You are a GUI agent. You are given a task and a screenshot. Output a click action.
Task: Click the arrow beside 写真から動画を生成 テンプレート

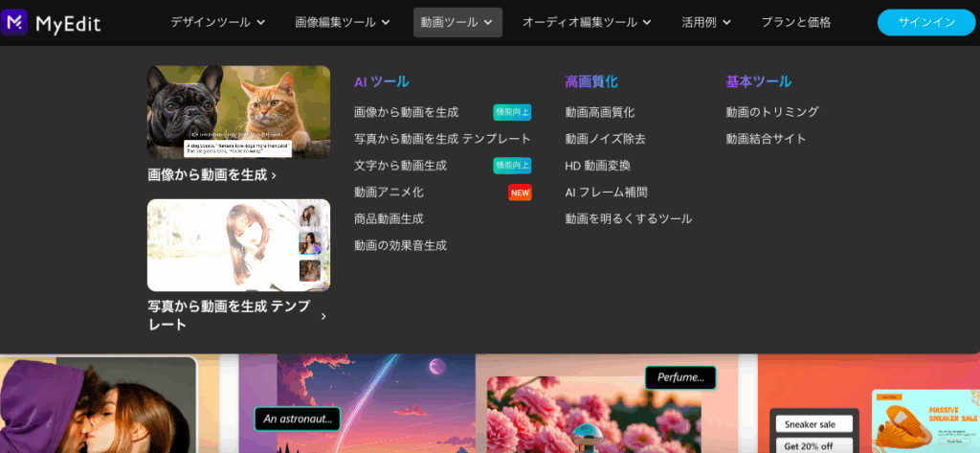point(323,316)
